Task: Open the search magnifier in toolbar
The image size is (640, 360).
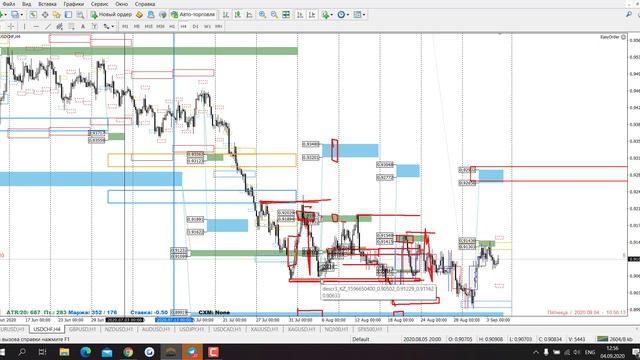Action: click(629, 15)
